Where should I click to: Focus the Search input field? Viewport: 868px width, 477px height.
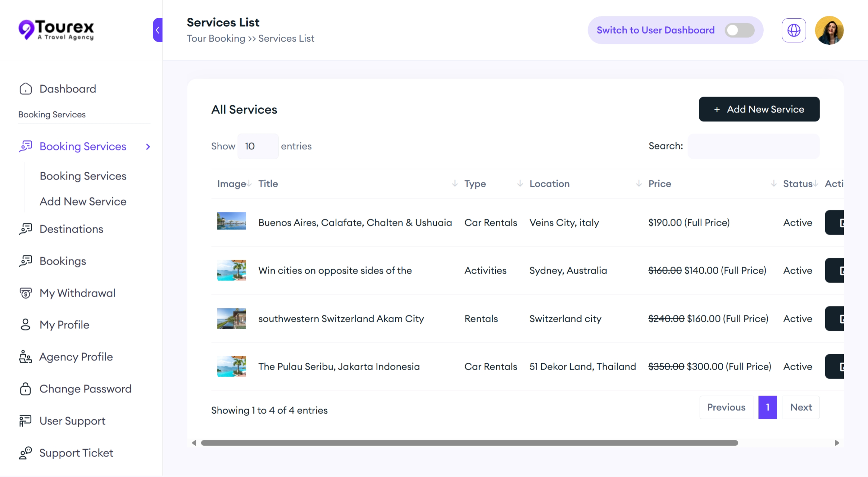point(753,146)
